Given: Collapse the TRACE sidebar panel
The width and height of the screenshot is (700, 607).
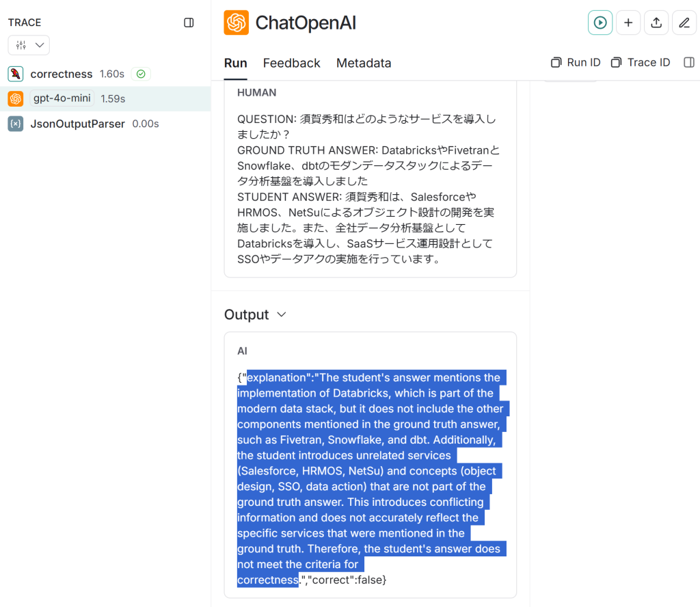Looking at the screenshot, I should [189, 23].
